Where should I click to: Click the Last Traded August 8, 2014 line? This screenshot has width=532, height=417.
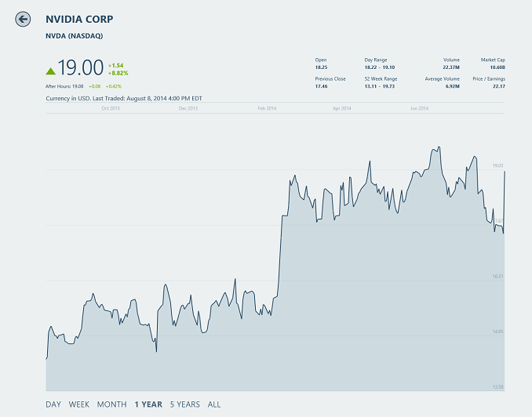pyautogui.click(x=124, y=99)
